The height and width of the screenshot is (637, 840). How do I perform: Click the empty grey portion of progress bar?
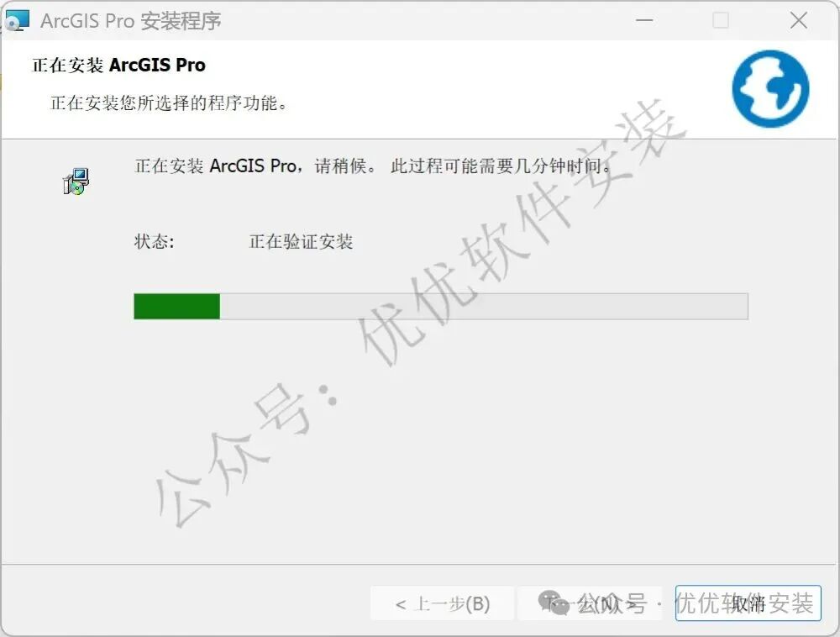484,306
